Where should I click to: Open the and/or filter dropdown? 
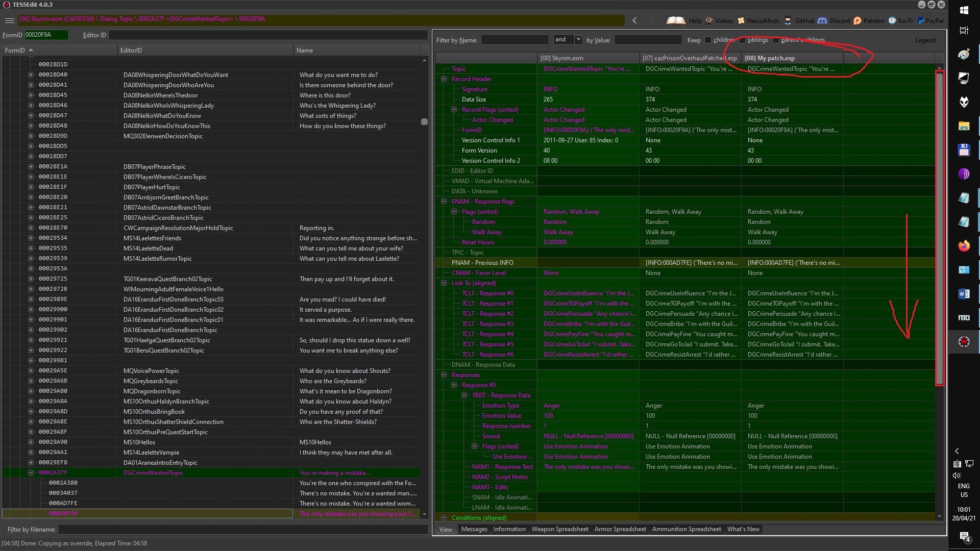click(578, 39)
